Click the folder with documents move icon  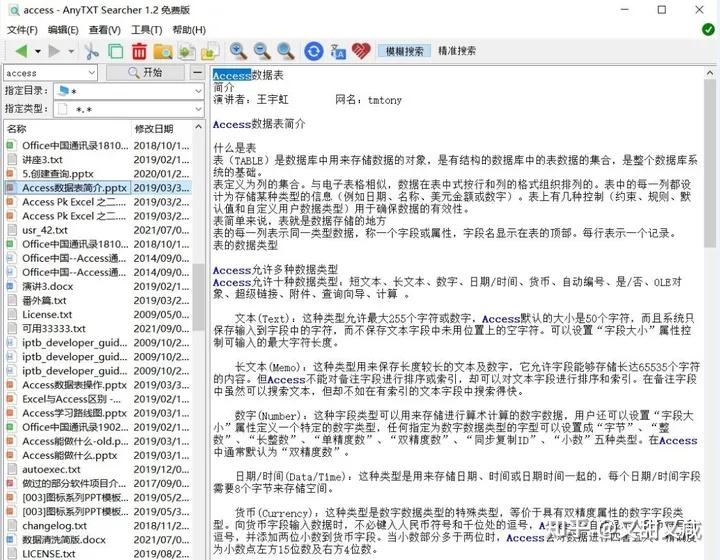210,51
